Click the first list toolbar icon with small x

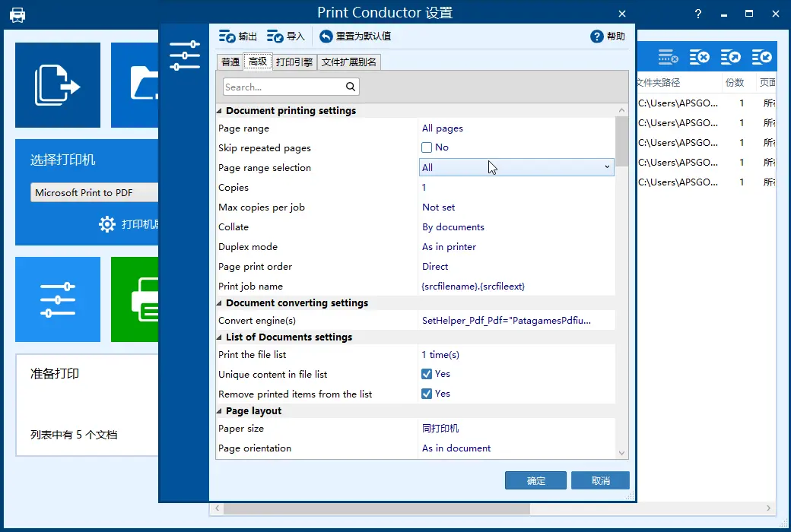coord(668,57)
